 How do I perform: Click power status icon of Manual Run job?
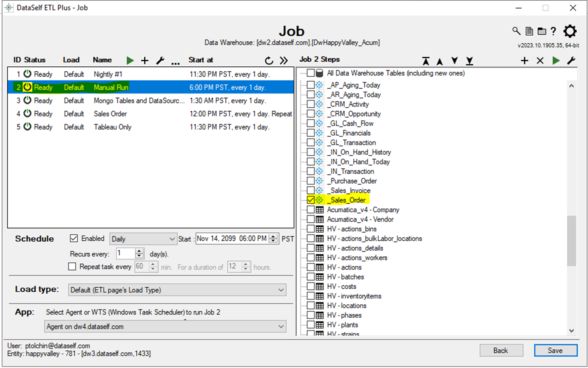(x=28, y=87)
